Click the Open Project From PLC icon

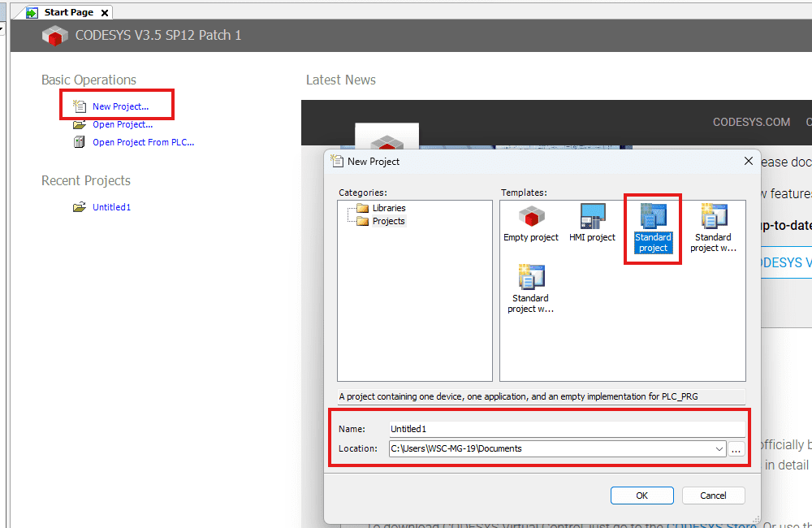(80, 142)
